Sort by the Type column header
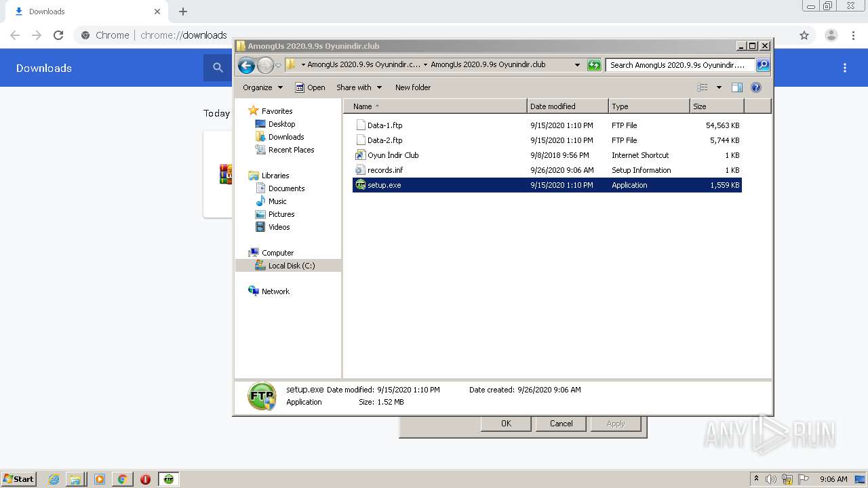Screen dimensions: 868x488 pyautogui.click(x=649, y=106)
